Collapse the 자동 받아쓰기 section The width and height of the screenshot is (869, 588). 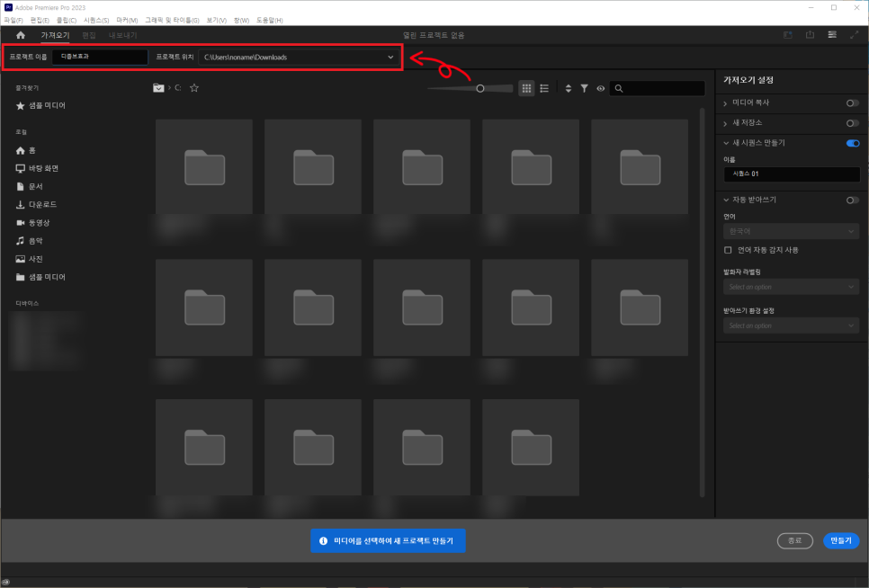coord(726,200)
